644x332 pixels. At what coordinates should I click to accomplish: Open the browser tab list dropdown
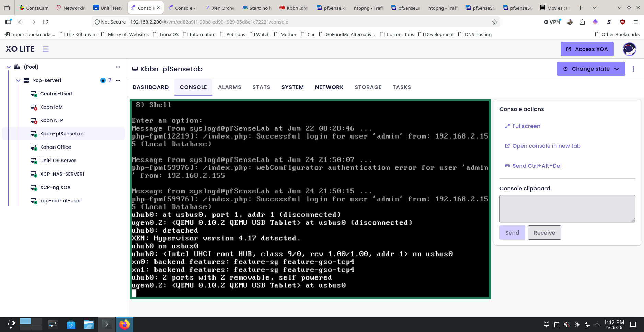click(x=595, y=8)
